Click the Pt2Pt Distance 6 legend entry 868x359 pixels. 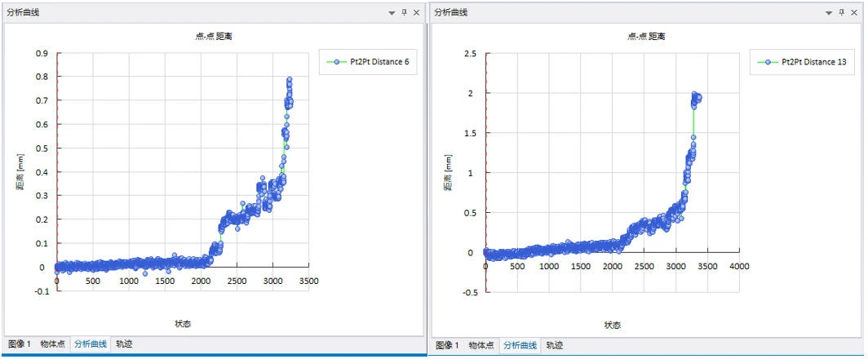pos(370,62)
